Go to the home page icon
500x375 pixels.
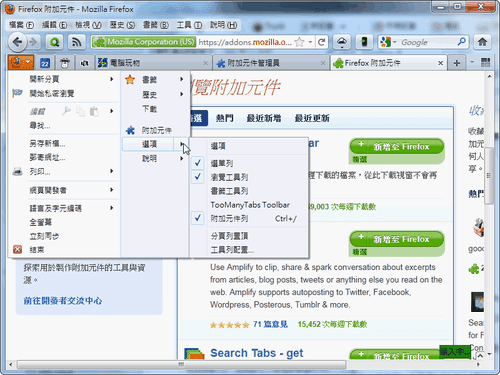482,42
